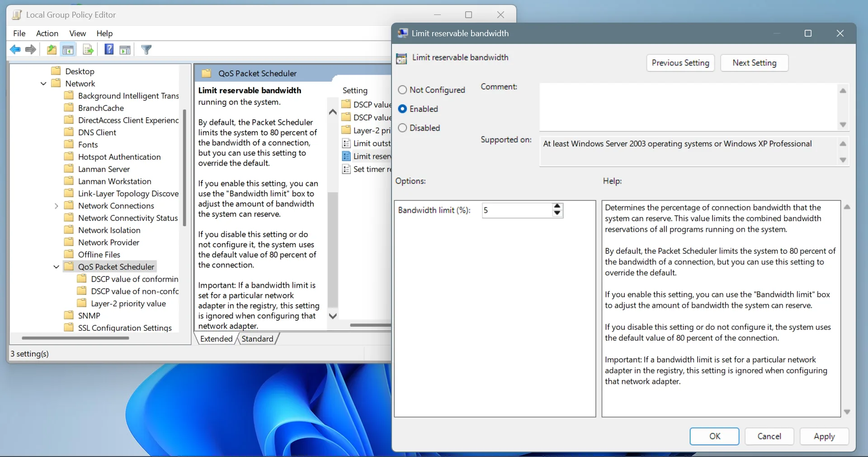The width and height of the screenshot is (868, 457).
Task: Open the Action menu
Action: (47, 33)
